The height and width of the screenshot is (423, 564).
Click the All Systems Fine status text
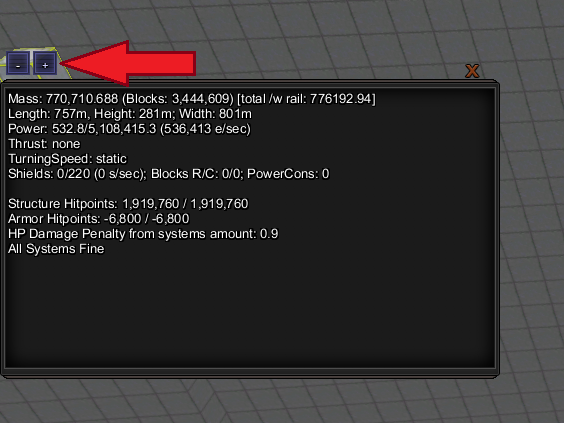coord(56,249)
